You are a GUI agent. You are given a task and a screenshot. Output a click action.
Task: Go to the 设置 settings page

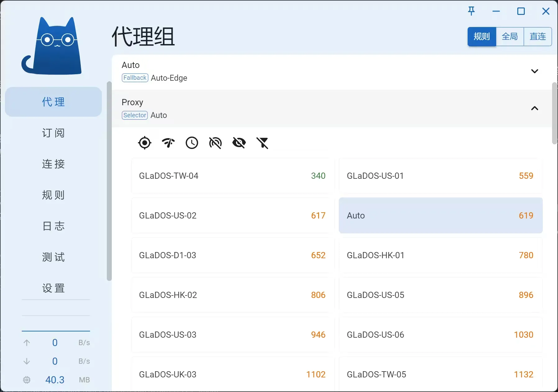[x=53, y=288]
